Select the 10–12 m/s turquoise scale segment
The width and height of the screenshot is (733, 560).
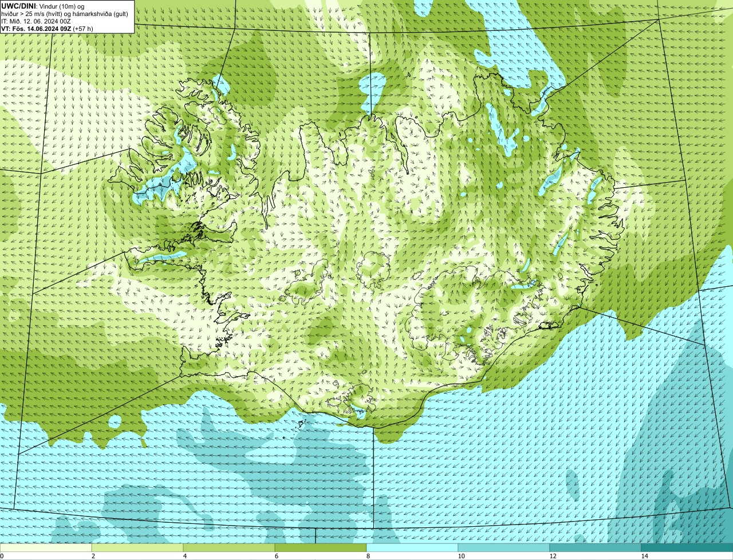(504, 547)
